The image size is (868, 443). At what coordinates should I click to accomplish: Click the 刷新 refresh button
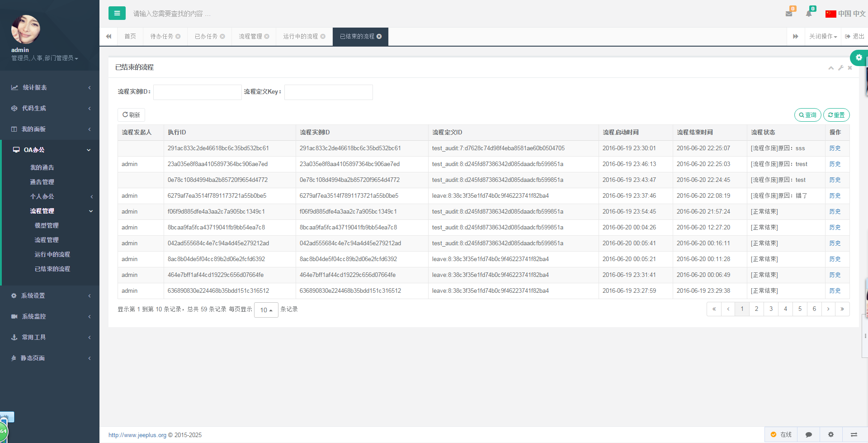[131, 115]
